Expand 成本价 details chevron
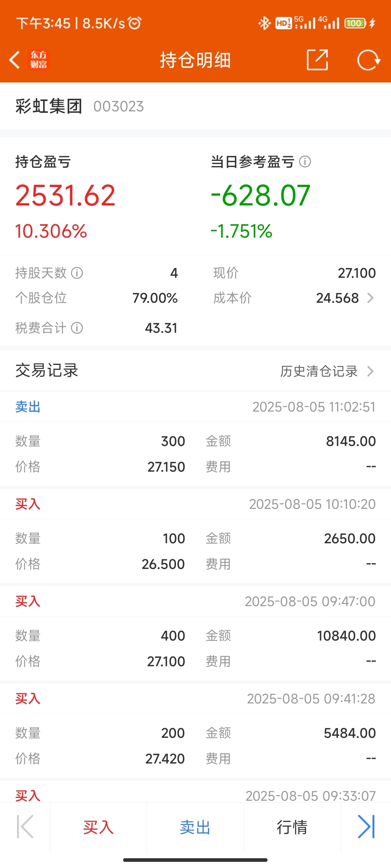Screen dimensions: 391x868 coord(370,298)
